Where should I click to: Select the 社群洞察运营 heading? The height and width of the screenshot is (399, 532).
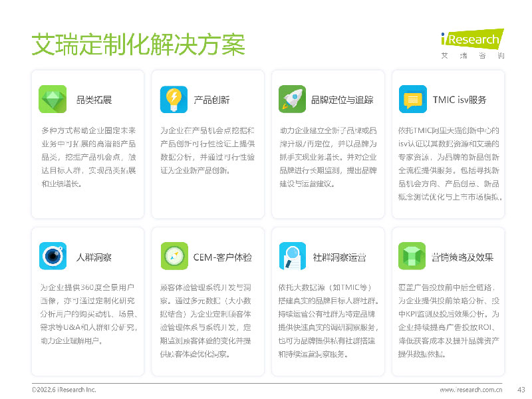pos(339,257)
